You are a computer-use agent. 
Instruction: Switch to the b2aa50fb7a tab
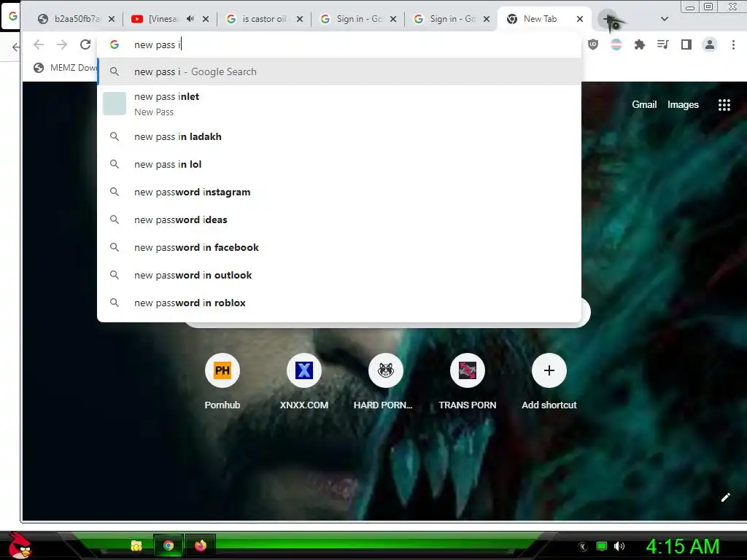(x=76, y=19)
